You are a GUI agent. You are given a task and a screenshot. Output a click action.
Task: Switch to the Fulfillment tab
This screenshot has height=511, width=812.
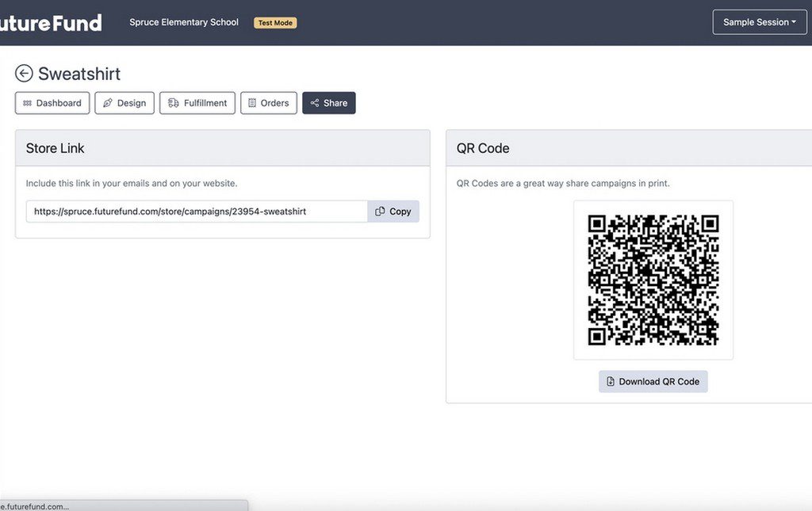click(197, 103)
